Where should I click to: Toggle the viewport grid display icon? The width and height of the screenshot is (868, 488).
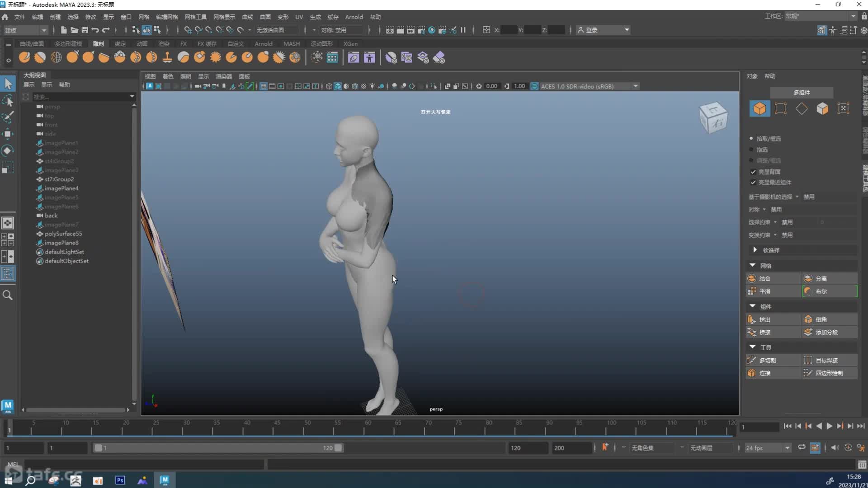[x=263, y=86]
